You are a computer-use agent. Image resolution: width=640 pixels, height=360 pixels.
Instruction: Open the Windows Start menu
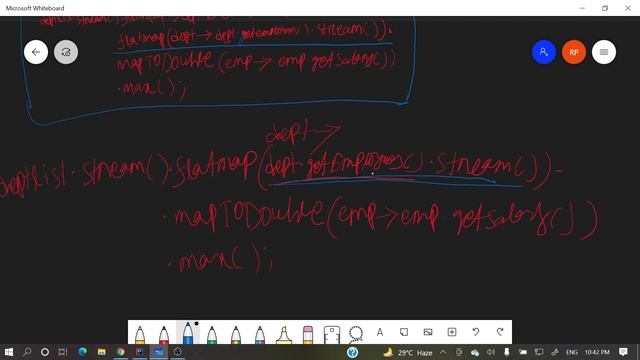(9, 352)
